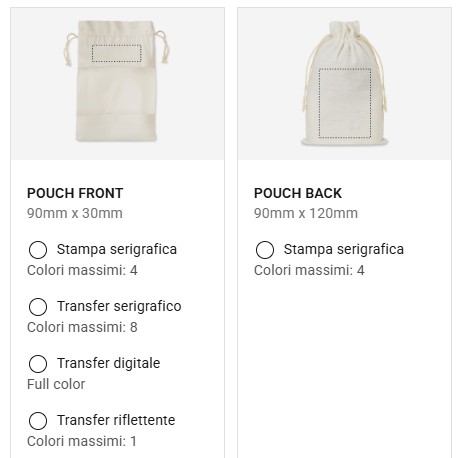Choose the Transfer serigrafico radio button
This screenshot has width=460, height=458.
(x=38, y=307)
